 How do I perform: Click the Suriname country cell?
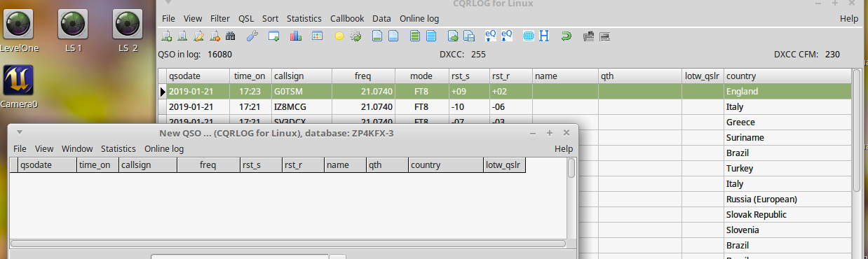click(787, 138)
